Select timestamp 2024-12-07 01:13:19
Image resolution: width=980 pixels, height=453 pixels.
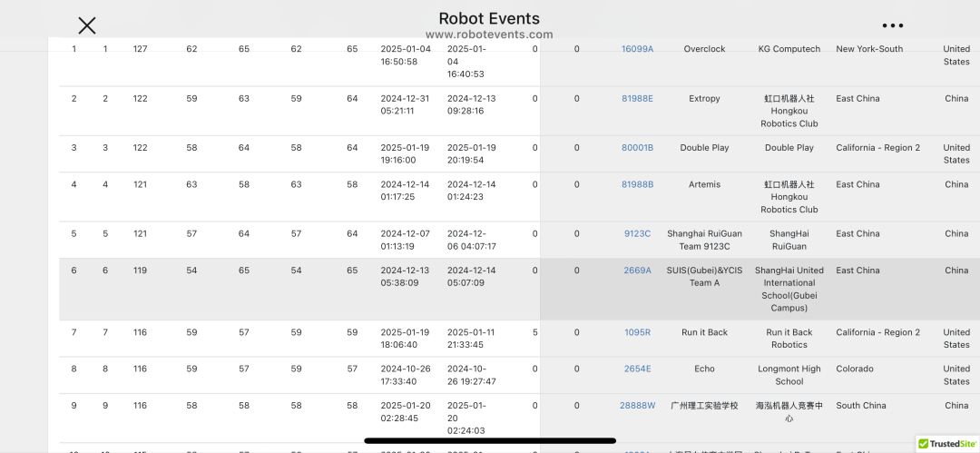coord(405,241)
